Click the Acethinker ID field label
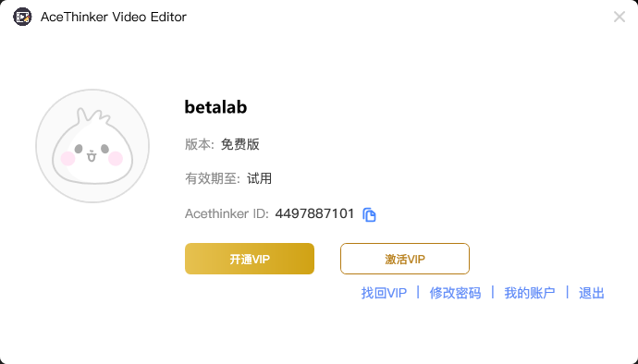This screenshot has width=638, height=364. coord(227,213)
